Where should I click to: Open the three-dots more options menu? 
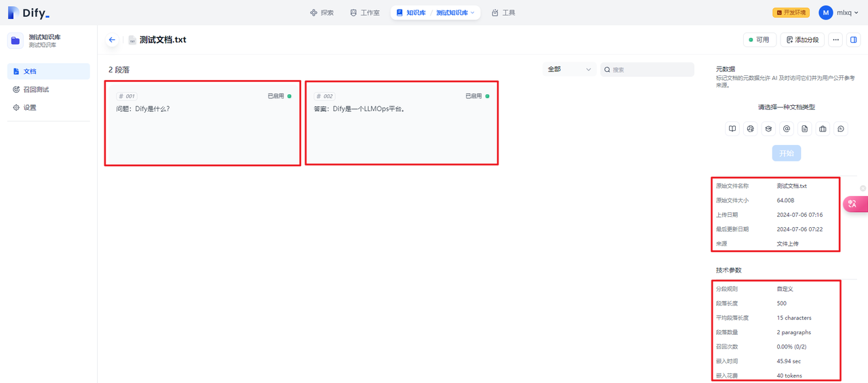[835, 40]
